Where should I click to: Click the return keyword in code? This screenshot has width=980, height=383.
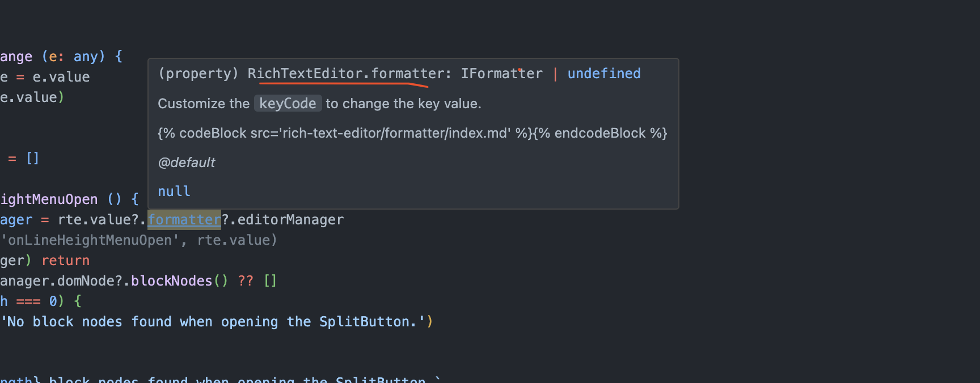pyautogui.click(x=66, y=261)
